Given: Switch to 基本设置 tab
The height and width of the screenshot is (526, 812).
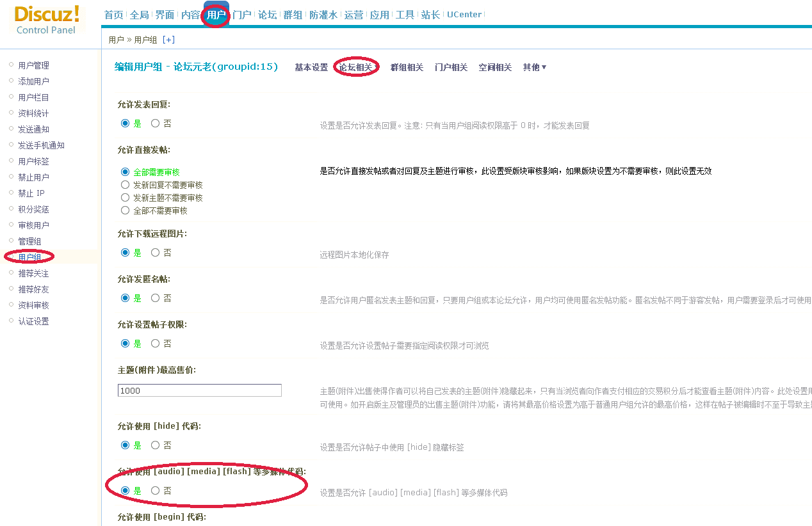Looking at the screenshot, I should point(311,67).
